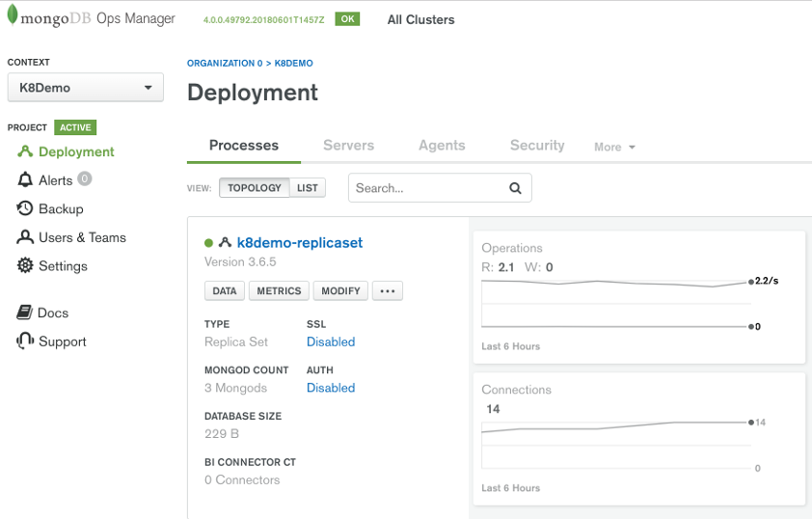The height and width of the screenshot is (519, 812).
Task: Click the green status dot of k8demo-replicaset
Action: coord(208,242)
